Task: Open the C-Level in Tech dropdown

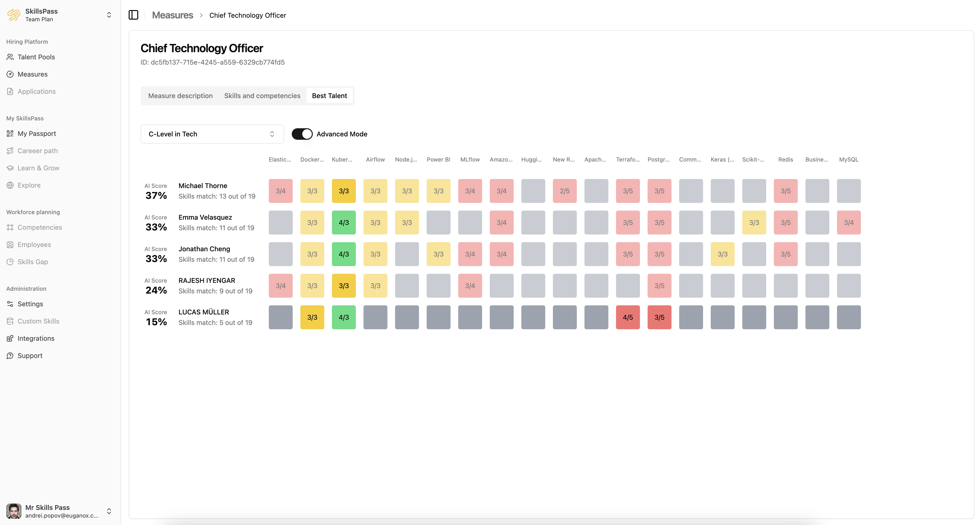Action: click(x=212, y=134)
